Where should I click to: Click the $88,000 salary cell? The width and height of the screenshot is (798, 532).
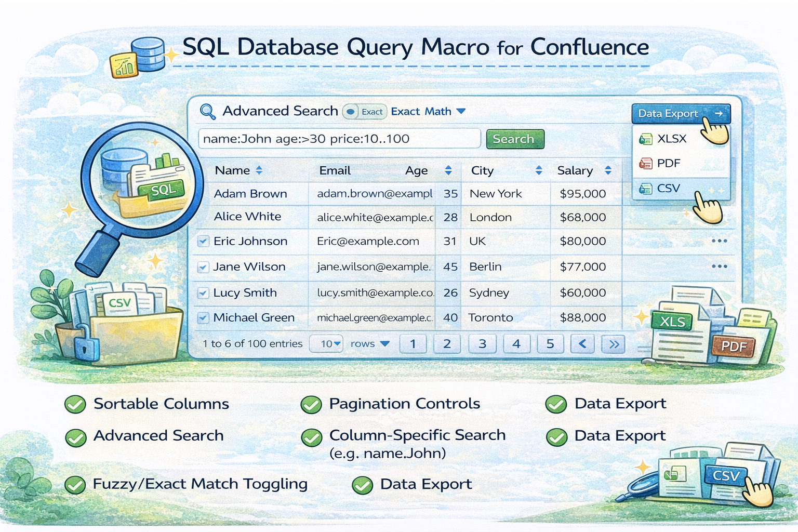point(583,317)
